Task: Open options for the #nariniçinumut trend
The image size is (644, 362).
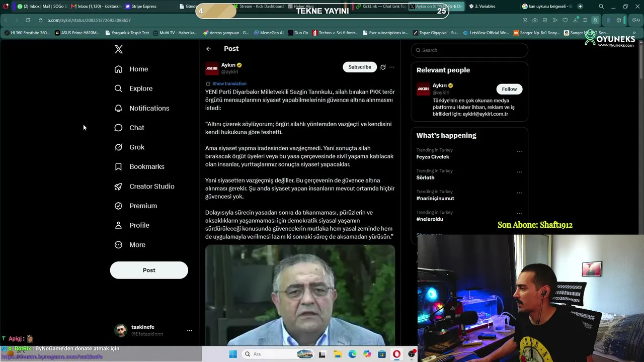Action: pos(519,193)
